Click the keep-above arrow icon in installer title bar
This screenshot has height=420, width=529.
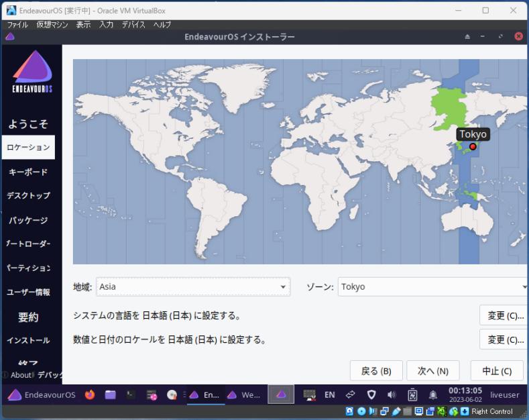(x=467, y=36)
